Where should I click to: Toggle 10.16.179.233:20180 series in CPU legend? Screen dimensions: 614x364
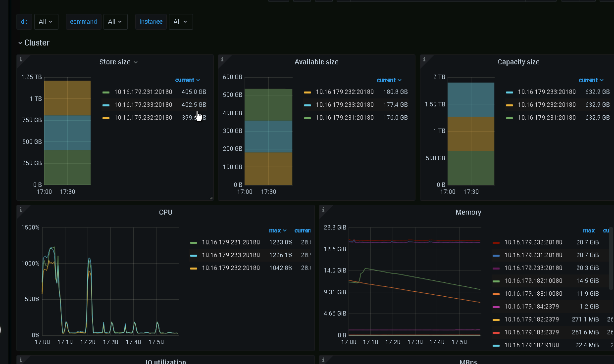tap(231, 255)
